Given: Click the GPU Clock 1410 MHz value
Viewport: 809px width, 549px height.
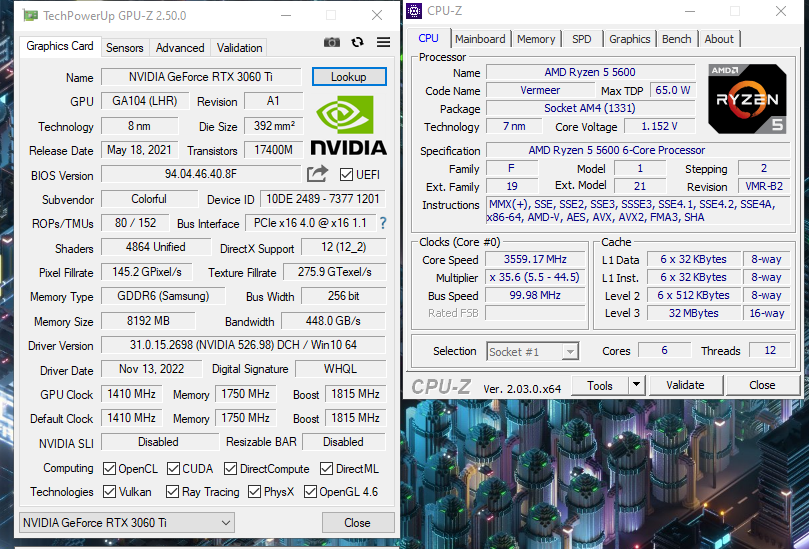Looking at the screenshot, I should point(132,394).
